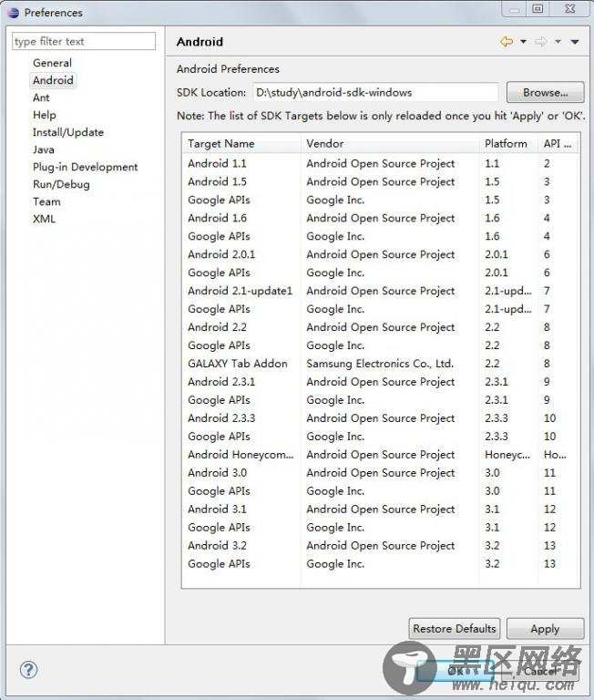Select Android 2.1-update1 target row
Image resolution: width=594 pixels, height=700 pixels.
pyautogui.click(x=381, y=291)
